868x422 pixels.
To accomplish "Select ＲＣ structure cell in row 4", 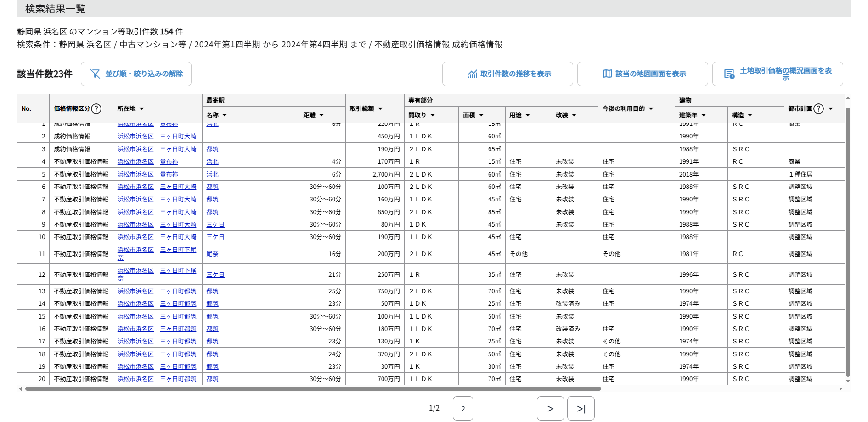I will click(756, 162).
